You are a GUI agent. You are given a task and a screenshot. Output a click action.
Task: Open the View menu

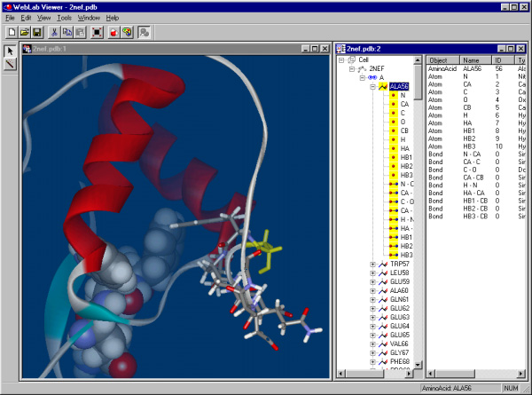pos(43,18)
